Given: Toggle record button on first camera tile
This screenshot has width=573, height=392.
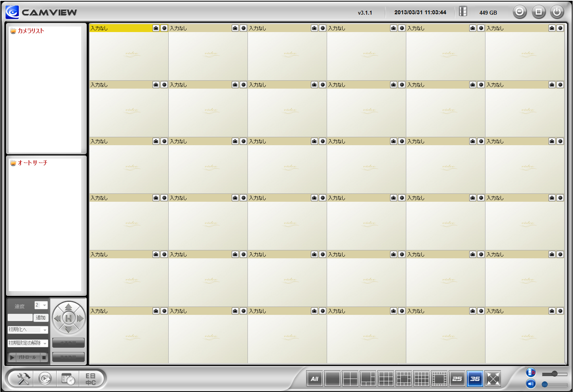Looking at the screenshot, I should pos(164,28).
